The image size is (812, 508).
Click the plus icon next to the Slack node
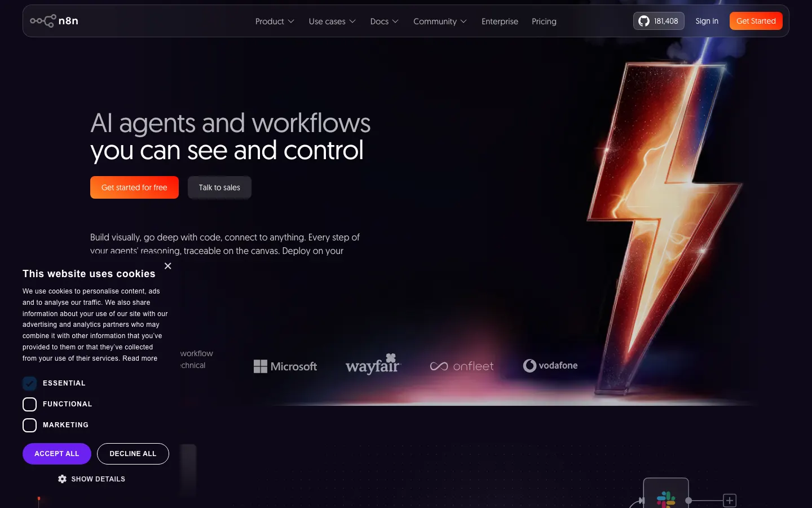[730, 500]
